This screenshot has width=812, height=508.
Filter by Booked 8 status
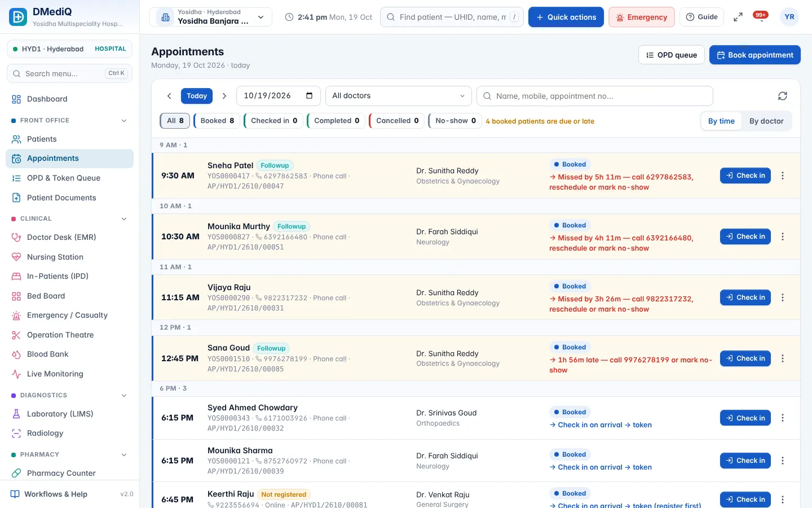pos(217,121)
